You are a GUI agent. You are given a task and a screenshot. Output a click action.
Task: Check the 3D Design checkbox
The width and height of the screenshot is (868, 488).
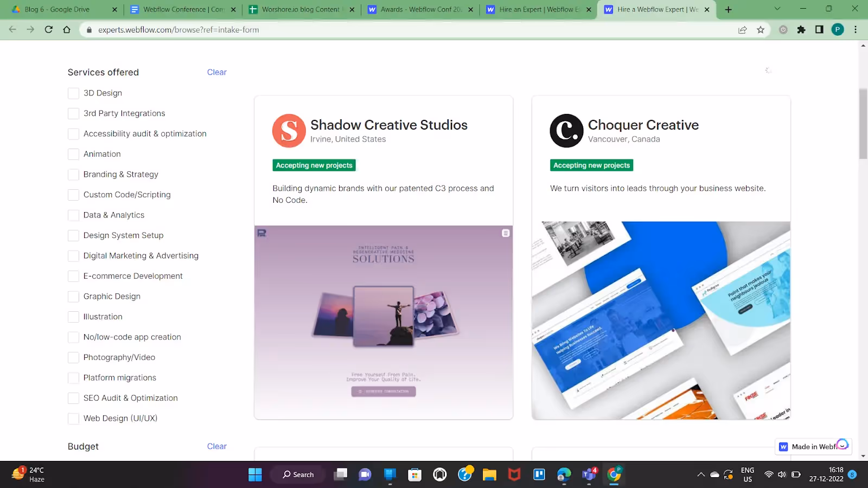(x=73, y=93)
